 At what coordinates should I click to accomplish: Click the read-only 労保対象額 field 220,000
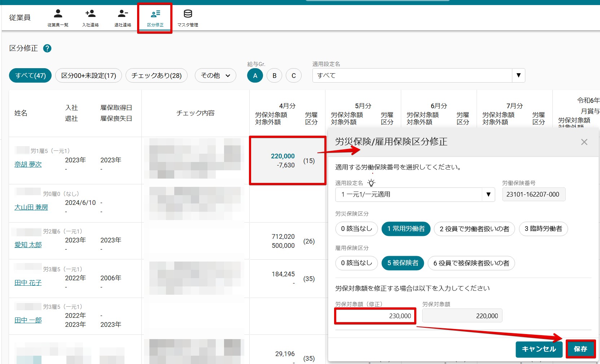pos(462,316)
